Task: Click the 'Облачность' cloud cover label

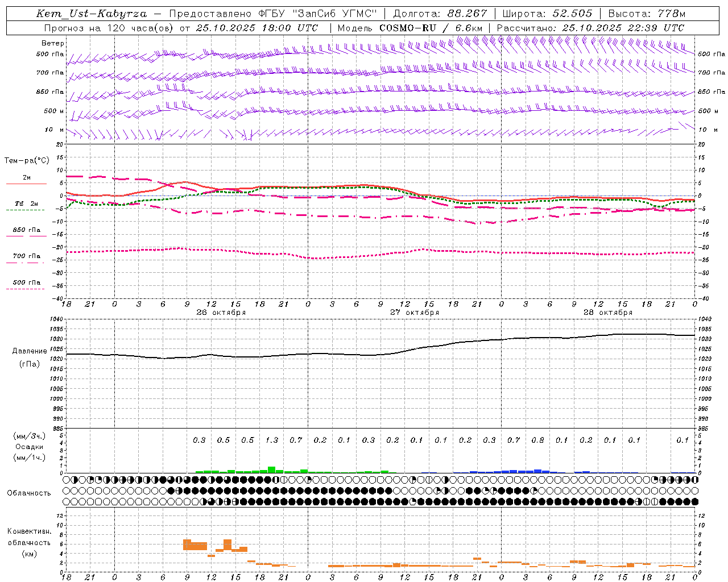Action: click(29, 493)
